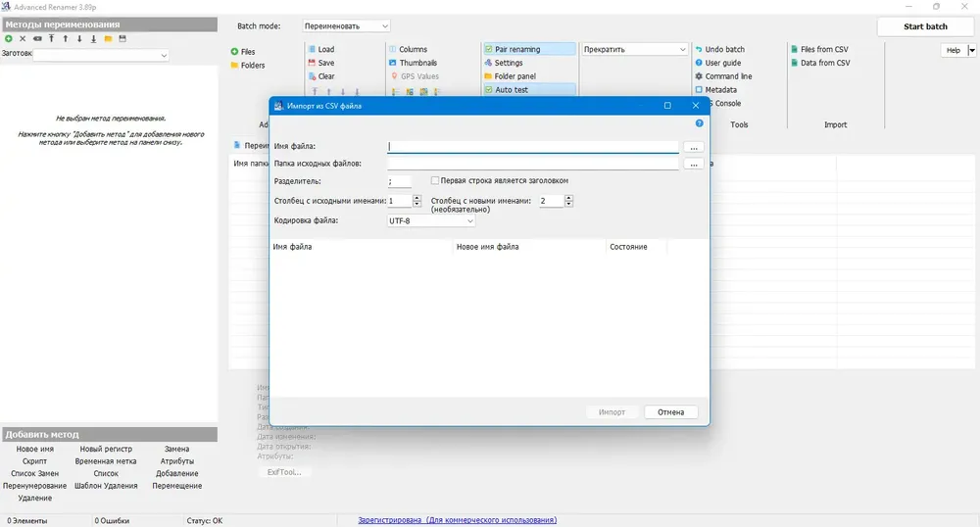Image resolution: width=980 pixels, height=527 pixels.
Task: Select the 'Новое имя' method
Action: coord(35,449)
